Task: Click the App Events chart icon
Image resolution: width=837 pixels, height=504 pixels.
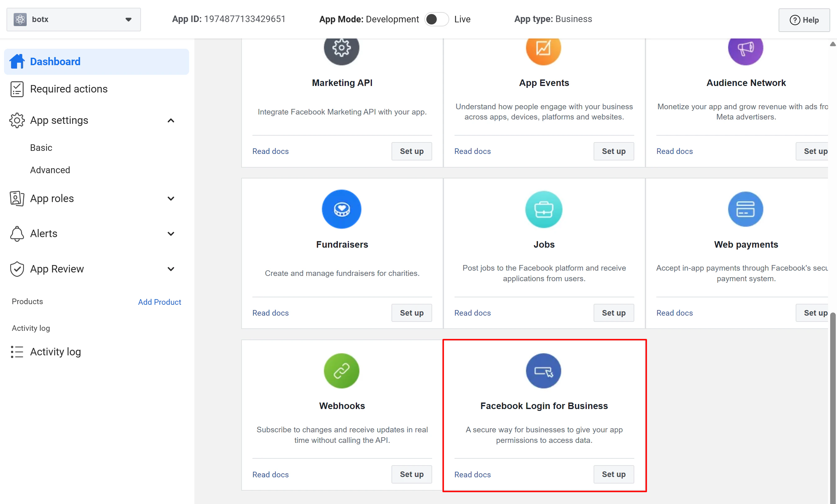Action: 544,48
